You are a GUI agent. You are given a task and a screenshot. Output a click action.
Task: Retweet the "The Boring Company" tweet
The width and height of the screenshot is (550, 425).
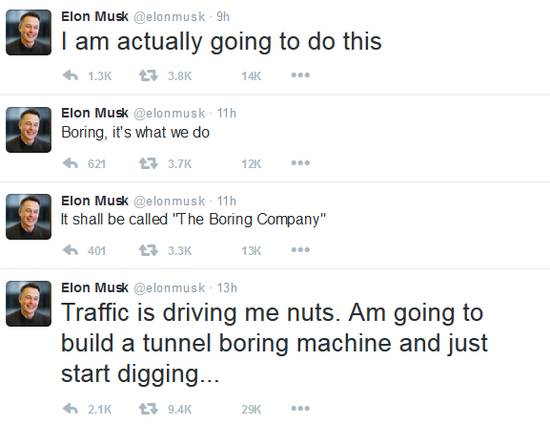point(148,250)
